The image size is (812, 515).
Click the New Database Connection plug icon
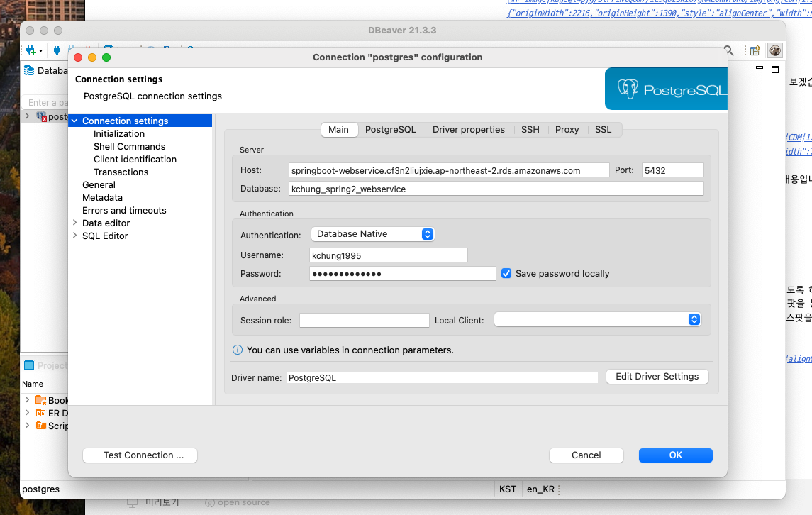(30, 50)
